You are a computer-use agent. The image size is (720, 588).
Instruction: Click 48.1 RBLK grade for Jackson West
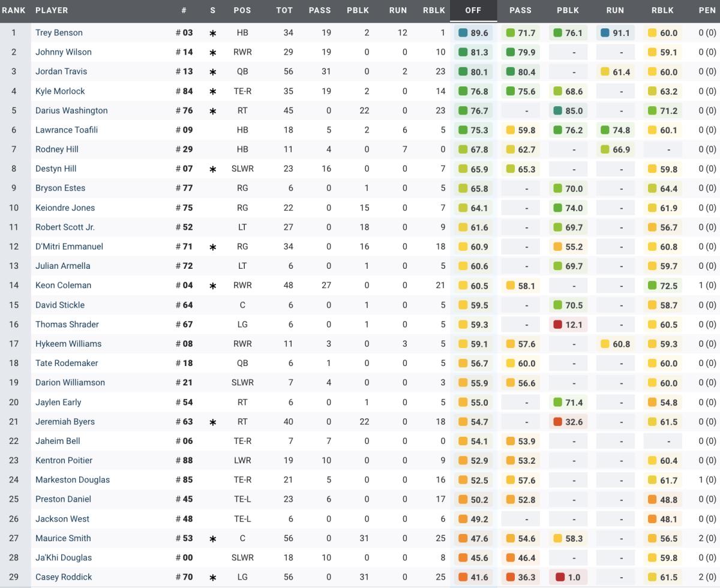tap(662, 519)
